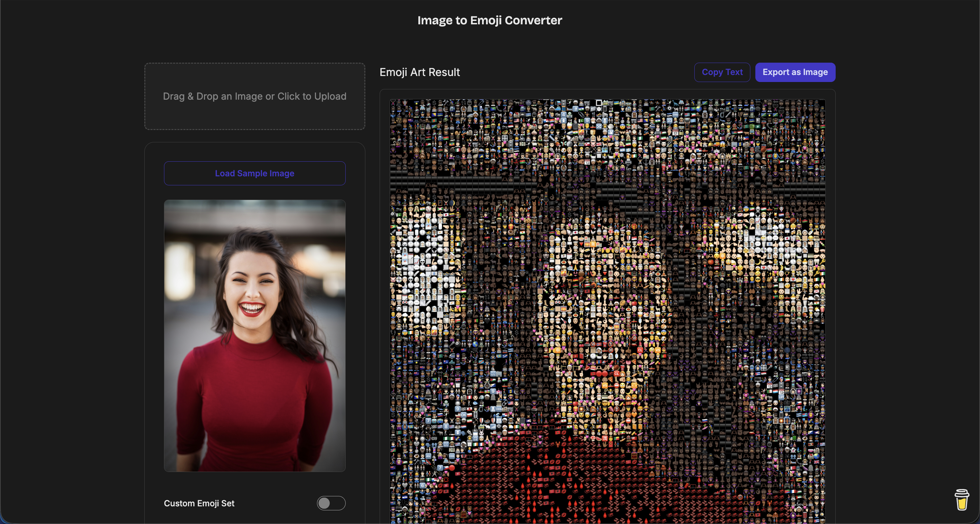This screenshot has width=980, height=524.
Task: Click Export as Image button
Action: (x=795, y=72)
